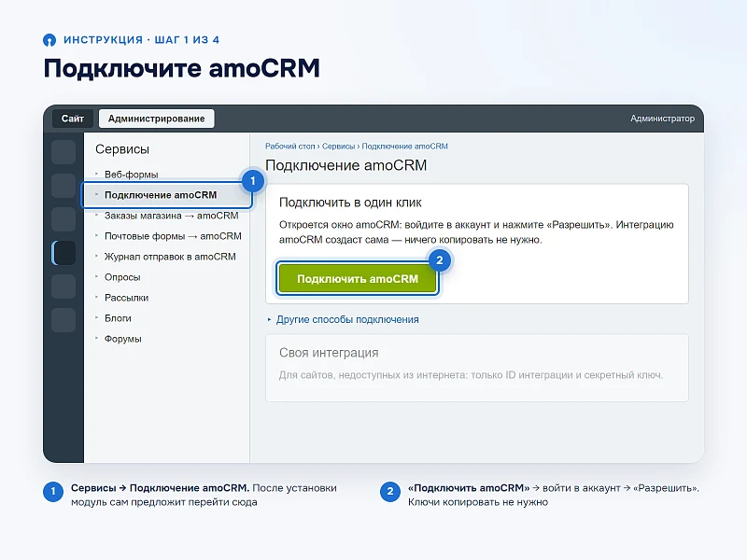Open the Своя интеграция card
Viewport: 747px width, 560px height.
point(477,368)
